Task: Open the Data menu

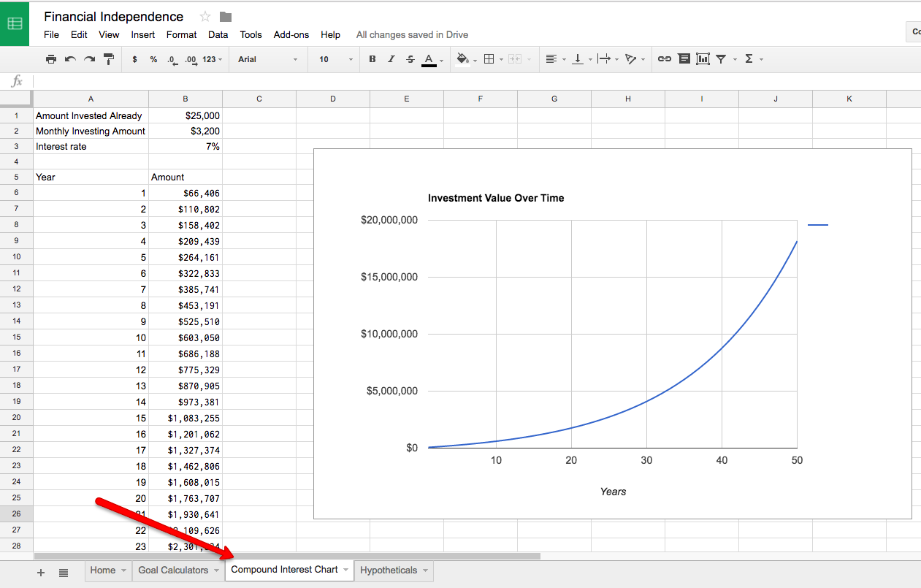Action: point(218,34)
